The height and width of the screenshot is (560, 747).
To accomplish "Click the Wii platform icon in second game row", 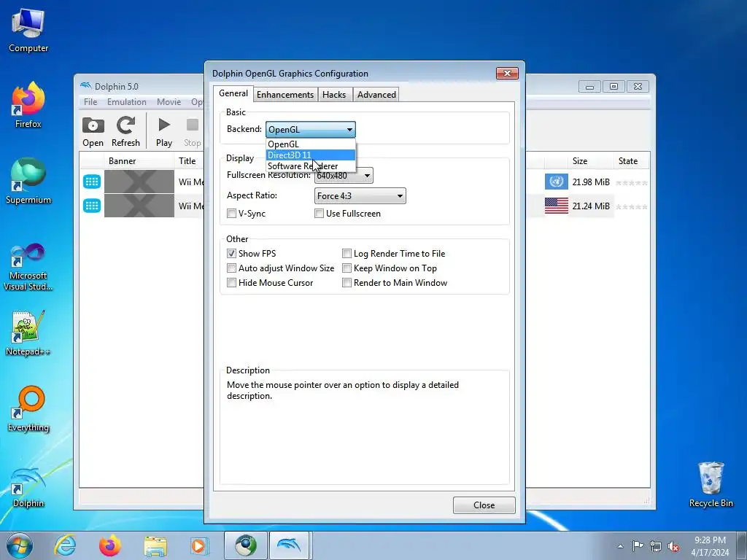I will tap(92, 206).
